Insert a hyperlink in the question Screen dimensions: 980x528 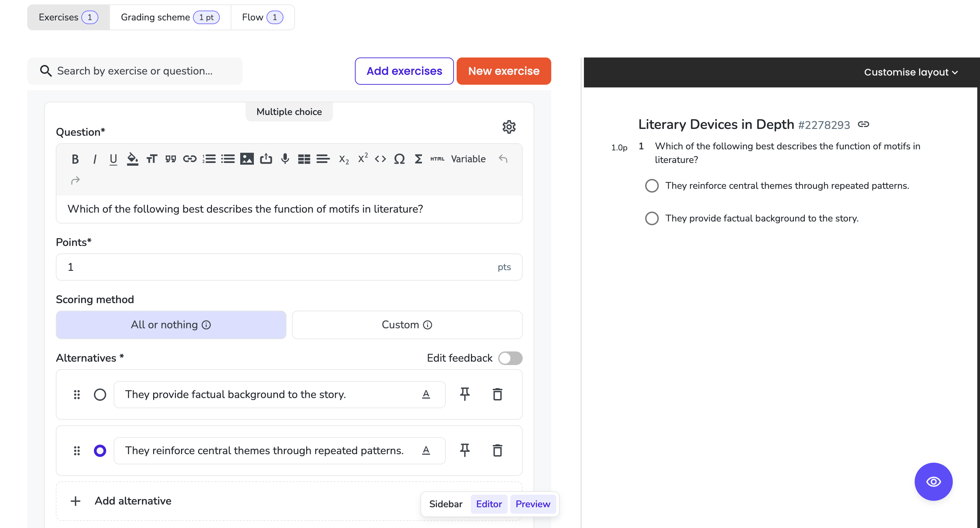tap(190, 159)
